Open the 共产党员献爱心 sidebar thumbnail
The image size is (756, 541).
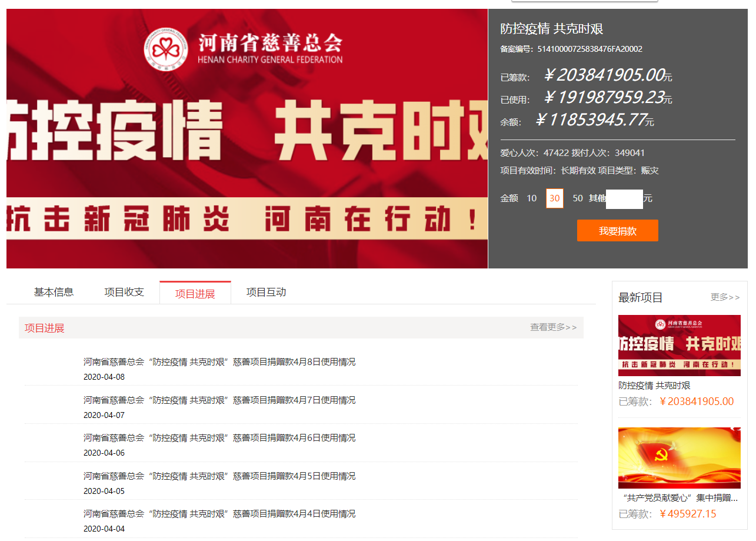[680, 458]
